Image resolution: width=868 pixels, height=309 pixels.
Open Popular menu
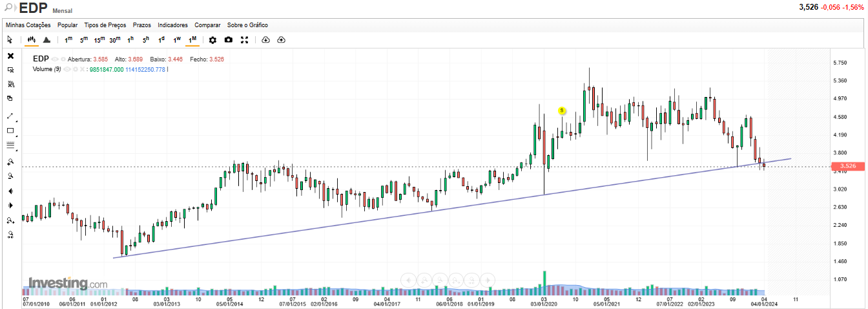[67, 25]
